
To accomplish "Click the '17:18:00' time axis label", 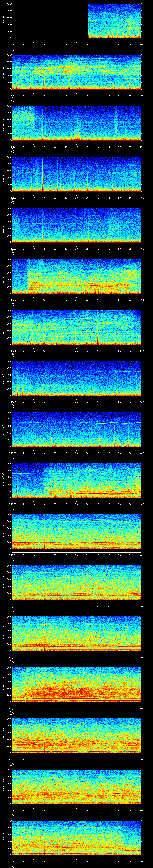I will point(12,504).
